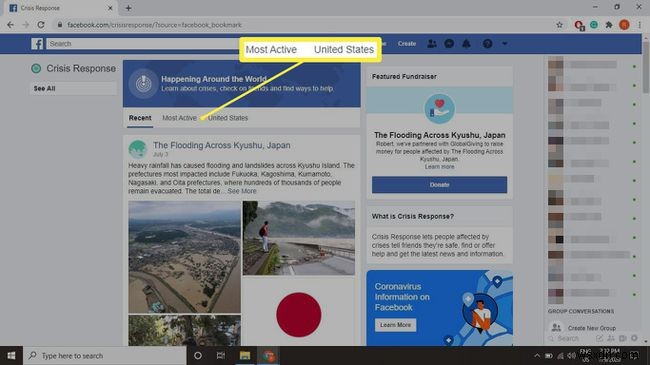Click the Donate button
This screenshot has height=365, width=650.
click(439, 185)
